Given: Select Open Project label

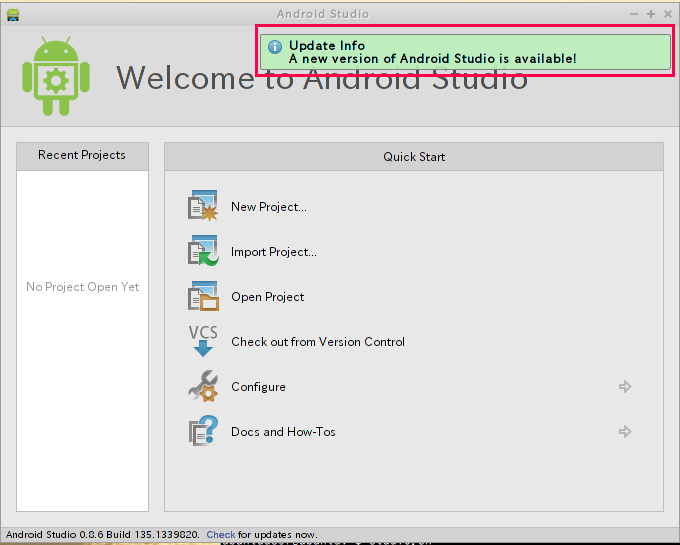Looking at the screenshot, I should [268, 297].
